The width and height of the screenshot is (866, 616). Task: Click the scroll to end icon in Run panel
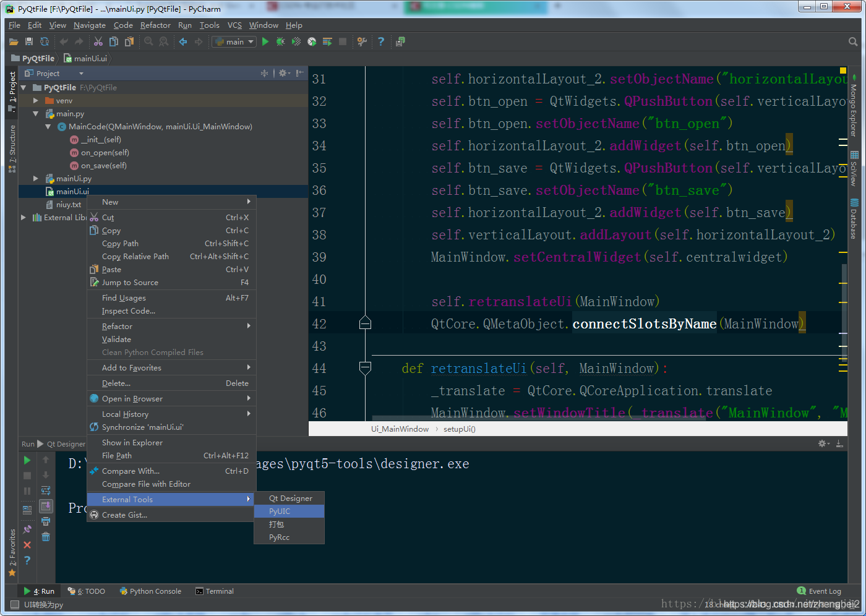pos(46,506)
